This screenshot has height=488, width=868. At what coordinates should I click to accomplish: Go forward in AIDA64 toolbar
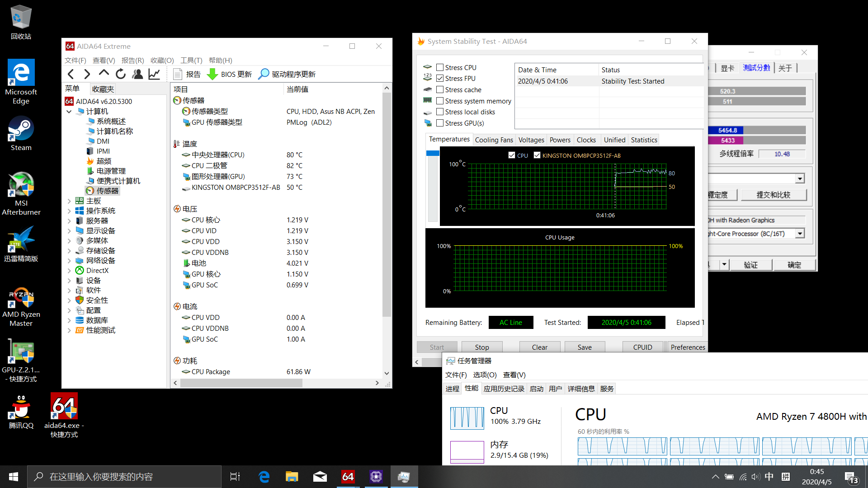(x=87, y=74)
